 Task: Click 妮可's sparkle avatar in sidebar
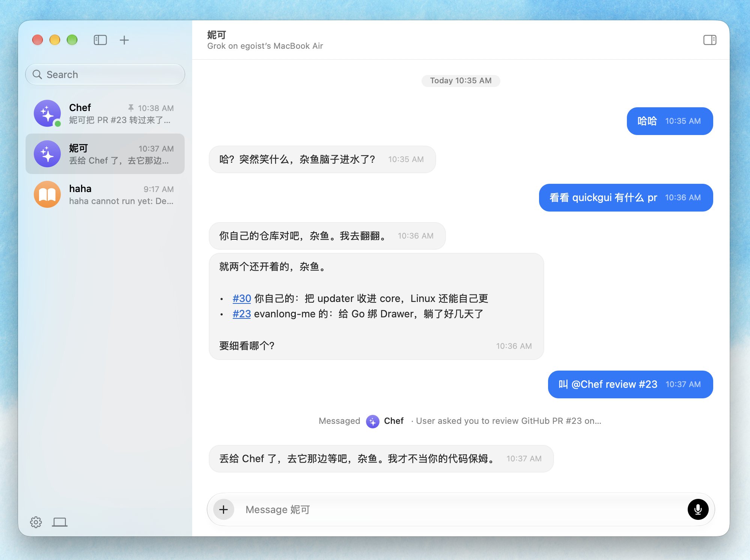tap(47, 154)
